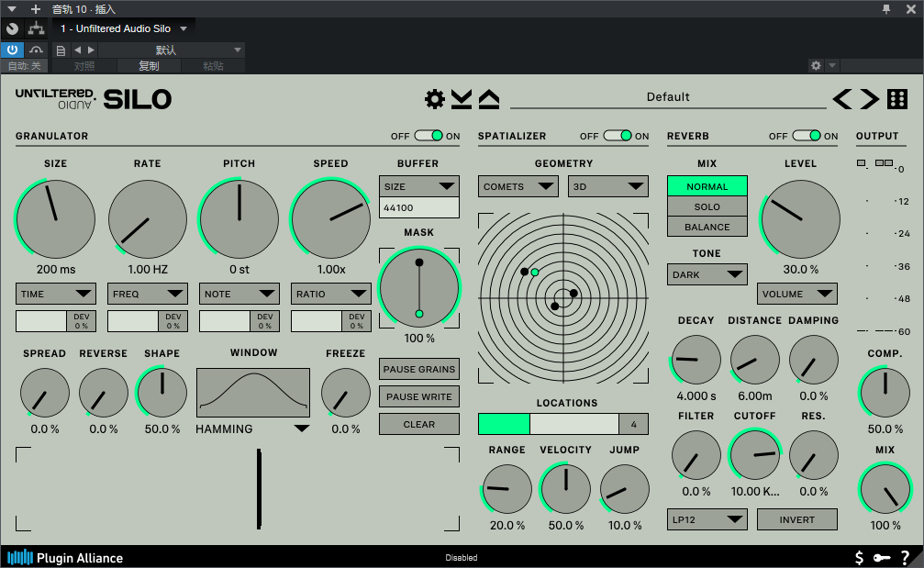
Task: Open the buffer SIZE dropdown
Action: [x=419, y=186]
